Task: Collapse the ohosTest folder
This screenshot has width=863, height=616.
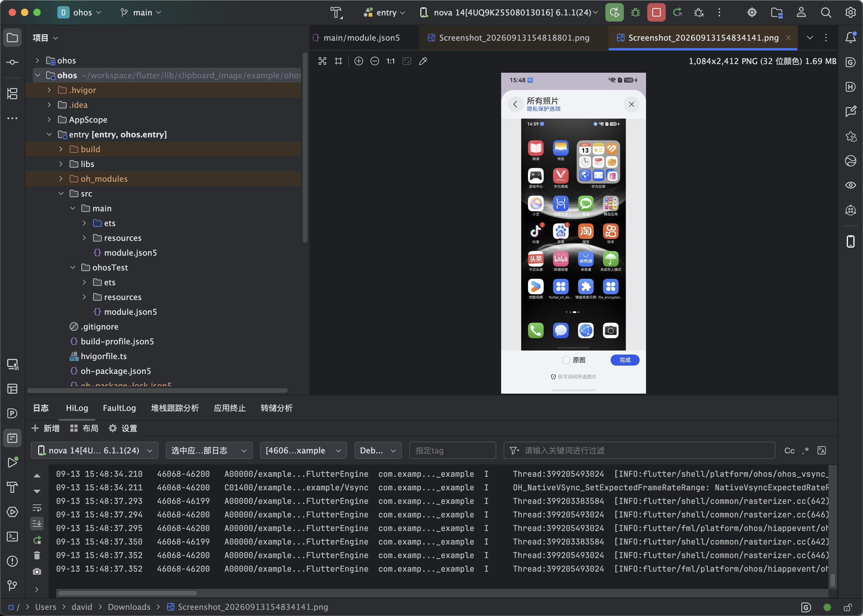Action: [72, 267]
